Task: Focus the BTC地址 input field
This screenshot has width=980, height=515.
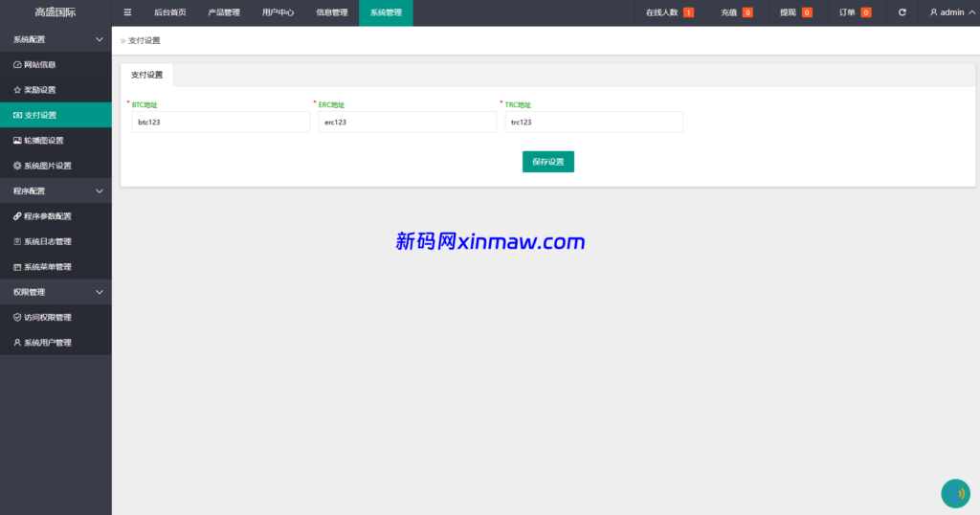Action: 221,122
